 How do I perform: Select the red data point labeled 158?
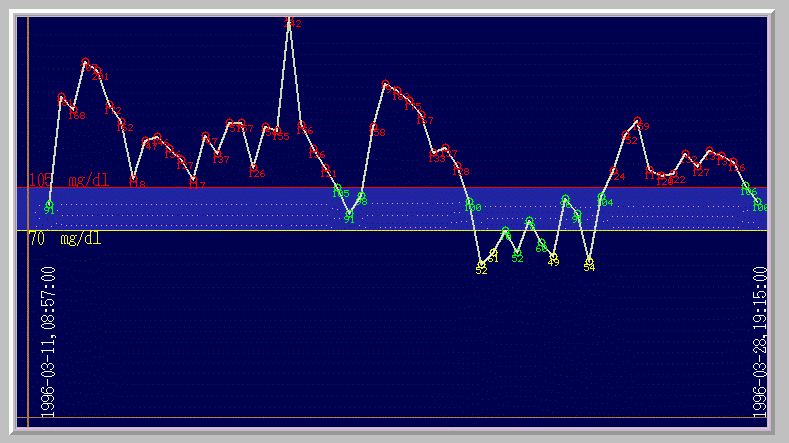tap(373, 127)
